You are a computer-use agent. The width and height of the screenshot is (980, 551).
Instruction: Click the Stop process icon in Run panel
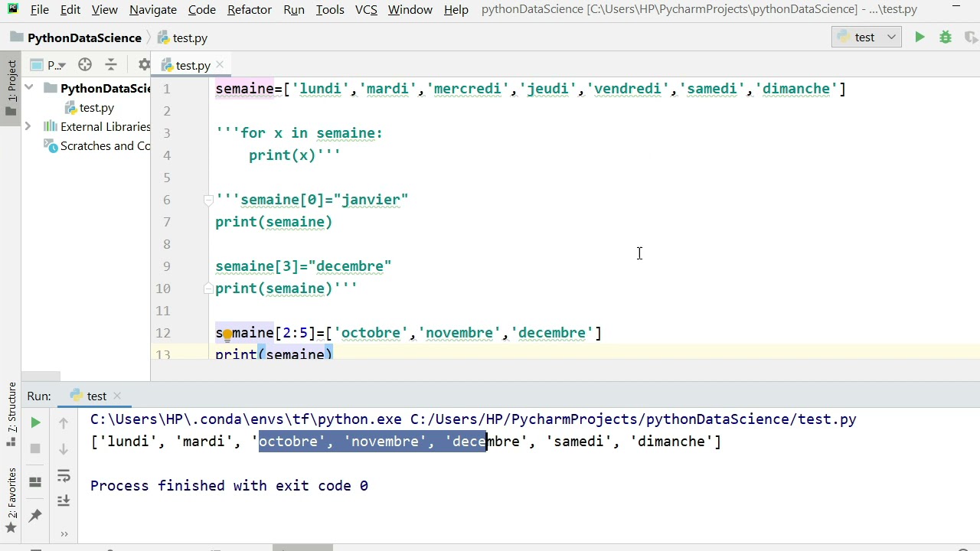[x=35, y=448]
